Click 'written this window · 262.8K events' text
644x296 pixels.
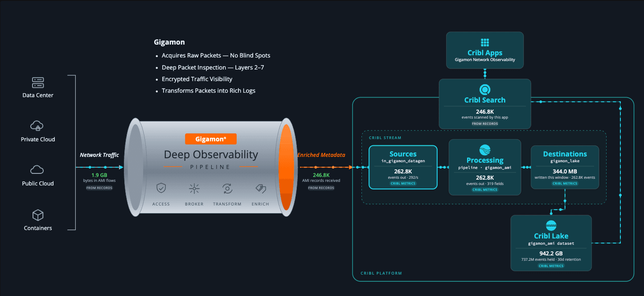tap(565, 177)
